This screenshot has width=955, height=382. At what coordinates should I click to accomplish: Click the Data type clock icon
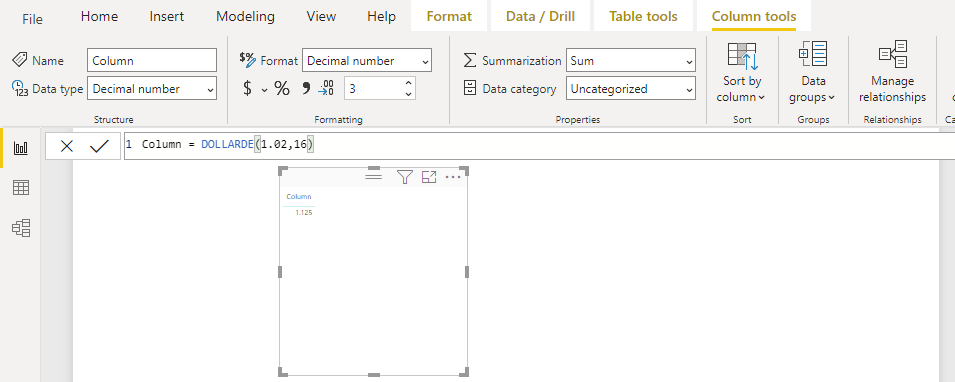tap(19, 88)
